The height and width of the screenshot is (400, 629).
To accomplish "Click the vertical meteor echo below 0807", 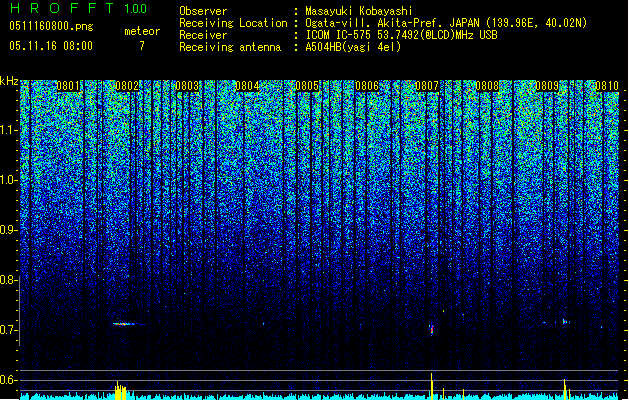I will 432,330.
